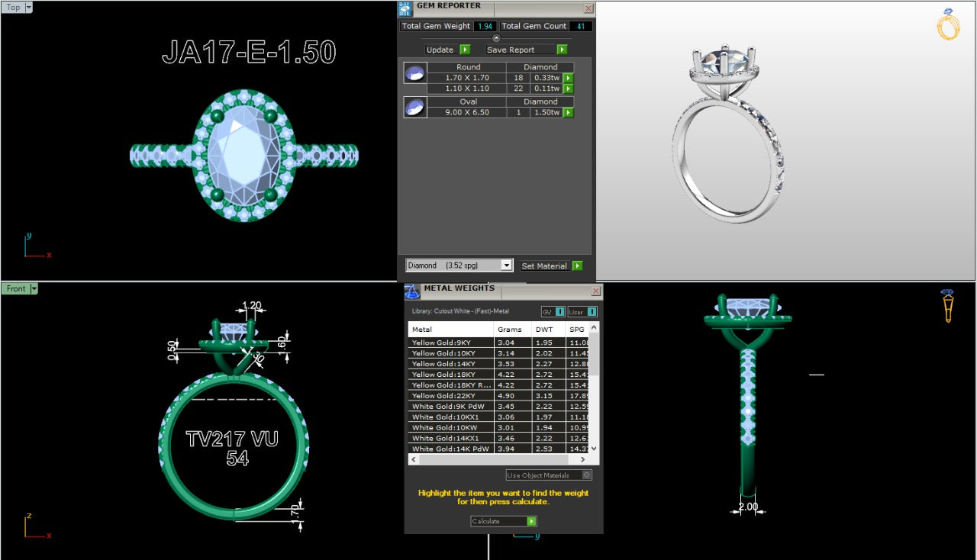Image resolution: width=977 pixels, height=560 pixels.
Task: Select the Yellow Gold:22KY row
Action: [x=499, y=396]
